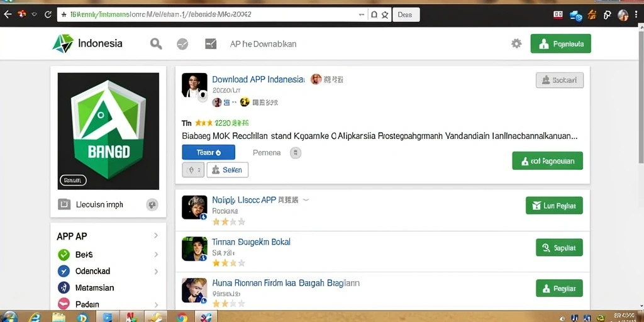The image size is (644, 322).
Task: Bookmark page with the star icon
Action: (x=385, y=15)
